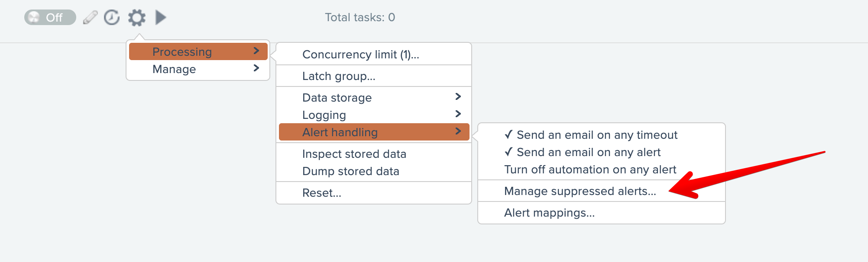The height and width of the screenshot is (262, 868).
Task: Expand the Manage submenu
Action: pos(198,69)
